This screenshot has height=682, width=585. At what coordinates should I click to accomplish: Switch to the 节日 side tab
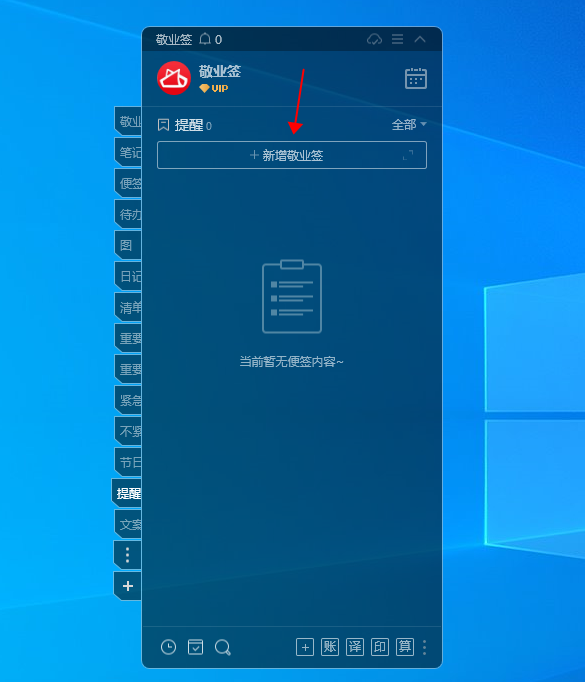128,462
